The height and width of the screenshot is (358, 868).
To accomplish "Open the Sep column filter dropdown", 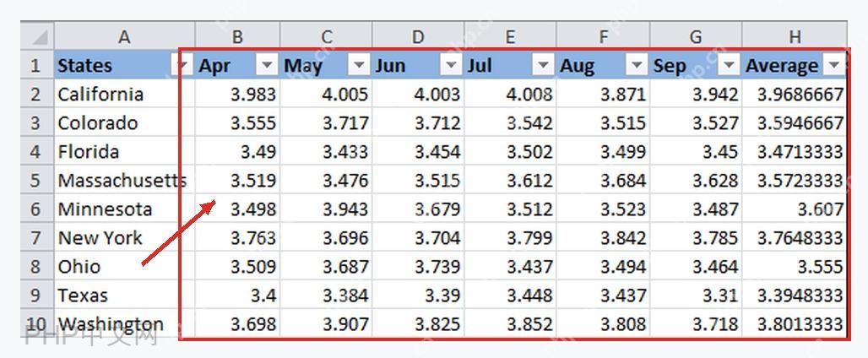I will (x=729, y=65).
